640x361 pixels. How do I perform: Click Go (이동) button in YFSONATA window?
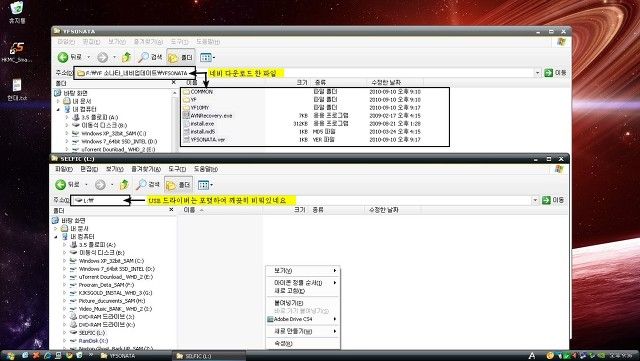556,73
